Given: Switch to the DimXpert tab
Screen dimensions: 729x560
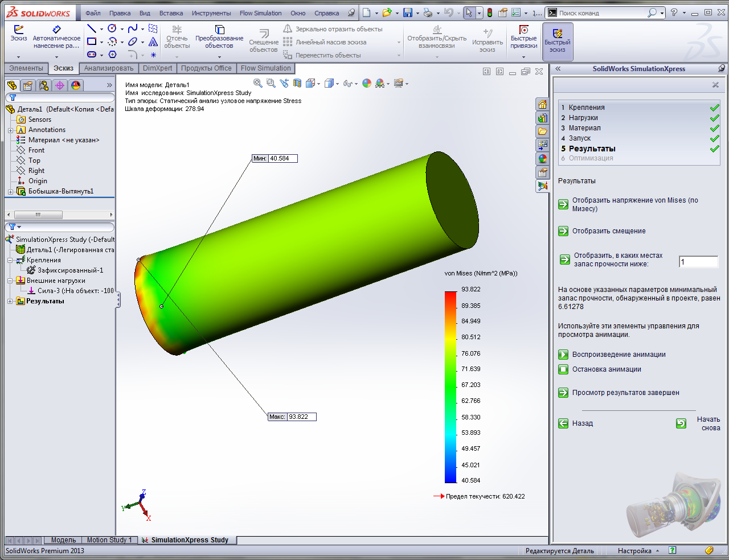Looking at the screenshot, I should point(157,68).
